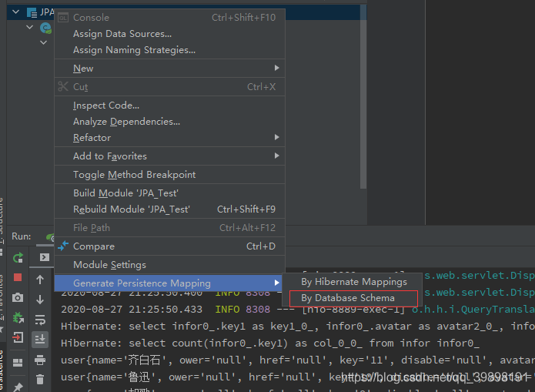Image resolution: width=535 pixels, height=392 pixels.
Task: Choose Toggle Method Breakpoint
Action: (170, 175)
